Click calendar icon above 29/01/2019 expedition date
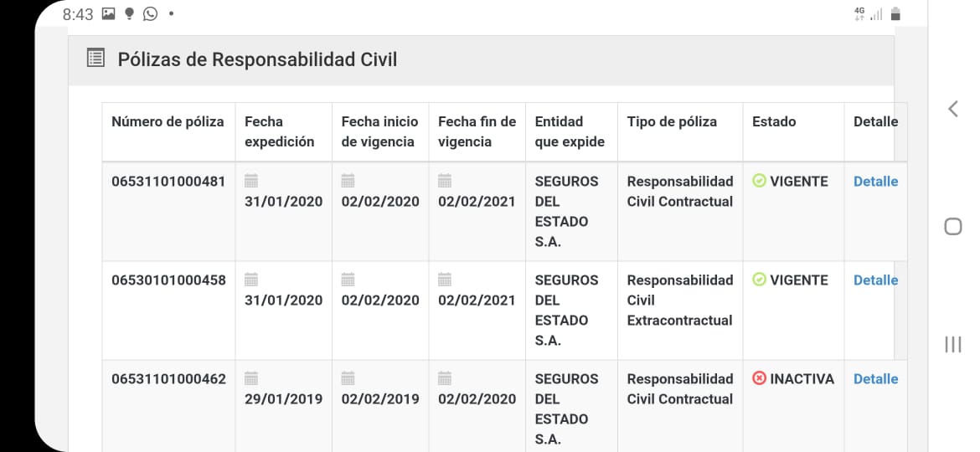This screenshot has width=980, height=452. tap(251, 378)
